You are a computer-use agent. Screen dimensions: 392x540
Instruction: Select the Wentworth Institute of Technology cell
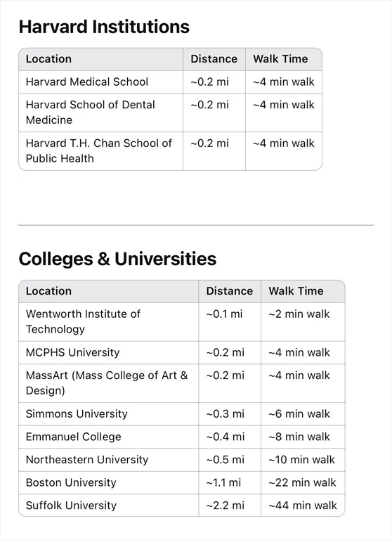109,322
